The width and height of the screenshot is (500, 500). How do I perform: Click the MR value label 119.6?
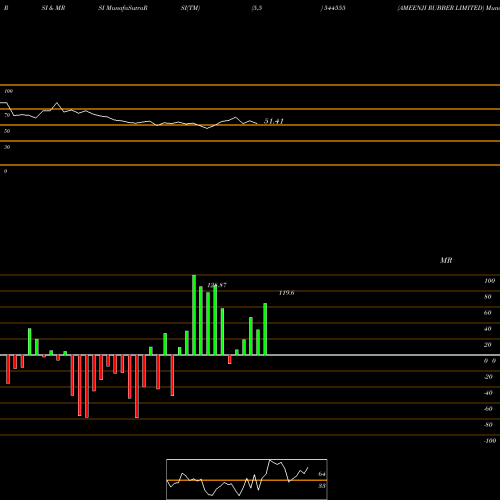click(287, 293)
